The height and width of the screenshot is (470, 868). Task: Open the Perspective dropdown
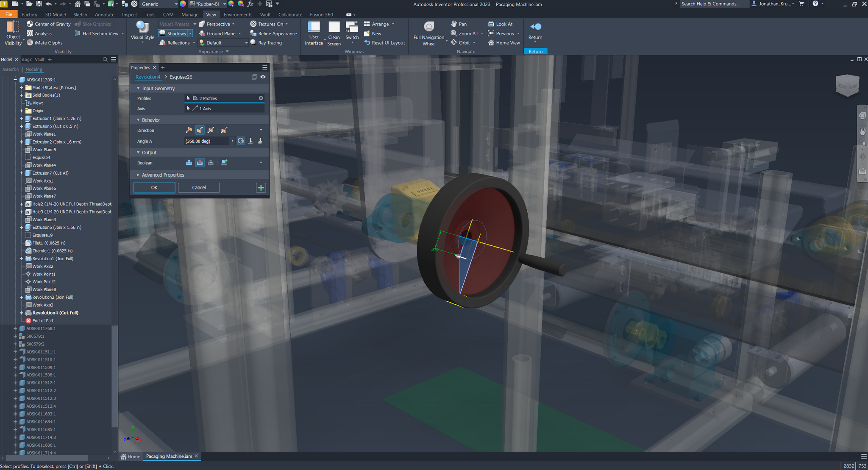[233, 24]
